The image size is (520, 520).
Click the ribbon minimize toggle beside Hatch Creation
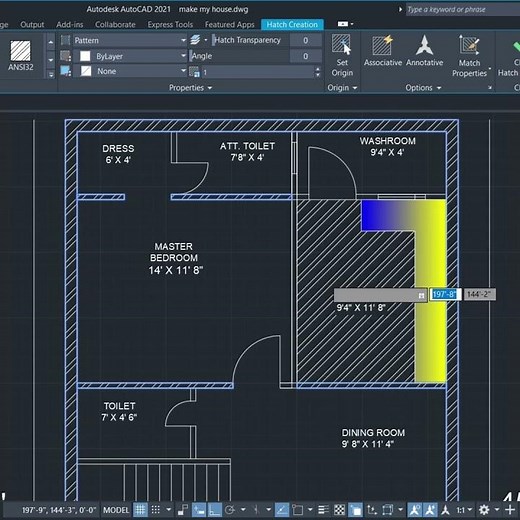(343, 24)
